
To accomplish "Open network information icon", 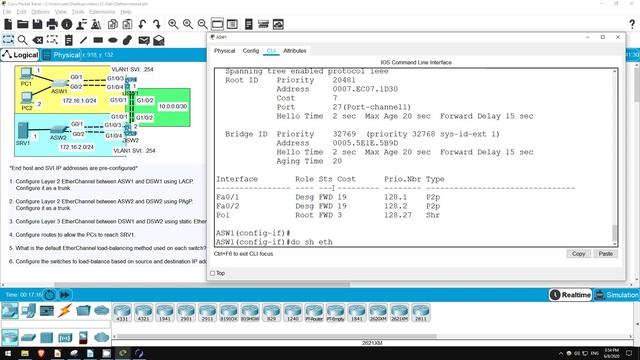I will [67, 24].
